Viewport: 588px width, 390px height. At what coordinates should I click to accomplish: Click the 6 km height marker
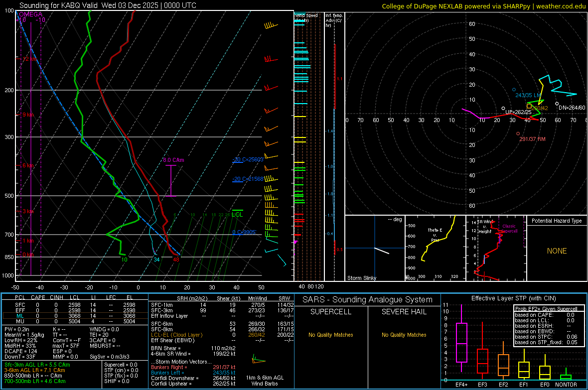[x=28, y=165]
